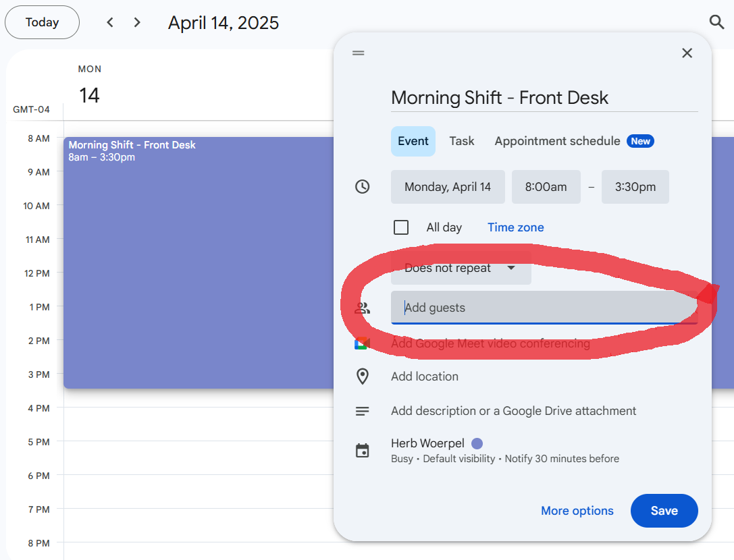Switch to the Task tab
Screen dimensions: 734x560
(x=462, y=141)
